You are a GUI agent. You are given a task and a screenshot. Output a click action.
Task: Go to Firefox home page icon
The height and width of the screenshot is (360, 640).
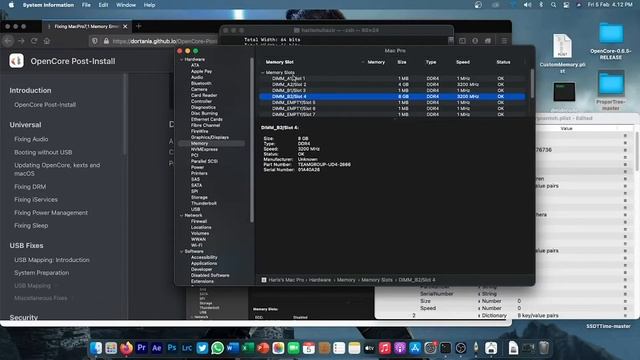tap(47, 41)
